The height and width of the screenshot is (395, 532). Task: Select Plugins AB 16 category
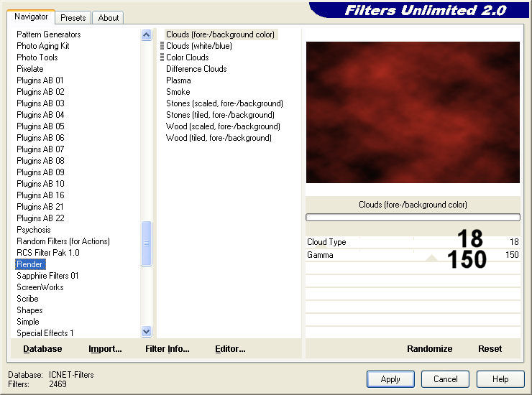[40, 195]
